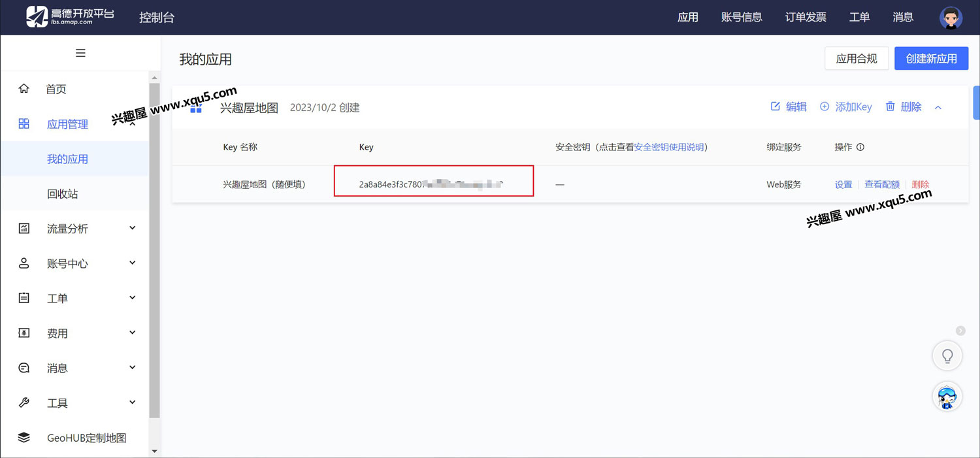Image resolution: width=980 pixels, height=458 pixels.
Task: Open 账号信息 in the top navigation
Action: pyautogui.click(x=742, y=18)
